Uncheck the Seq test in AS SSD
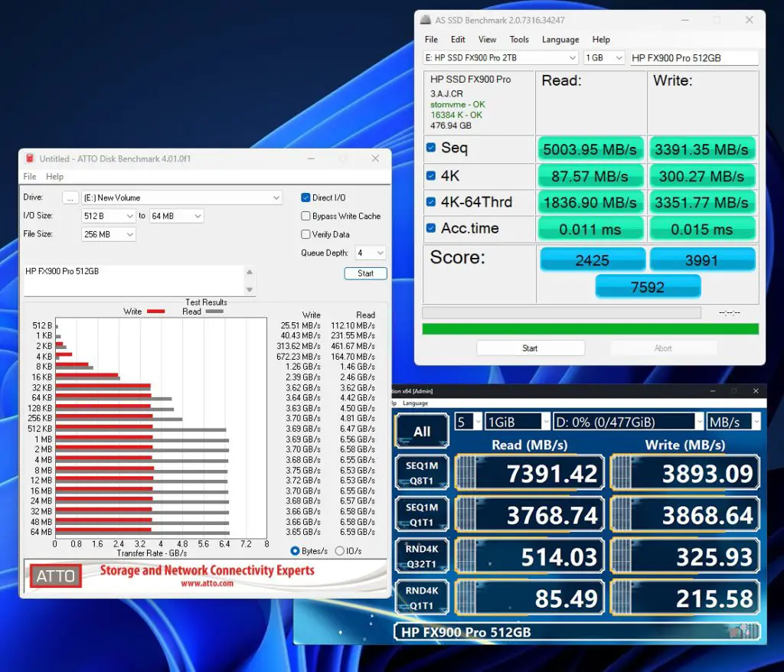 pos(430,148)
